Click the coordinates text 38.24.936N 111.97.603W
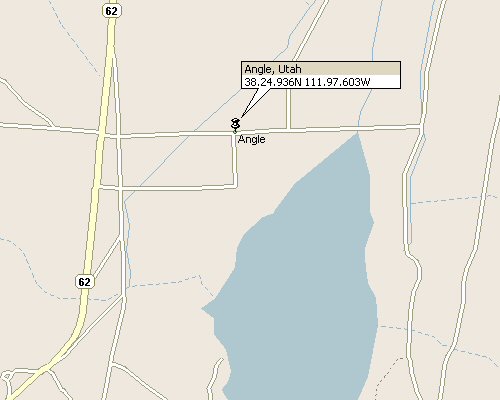This screenshot has width=500, height=400. (x=307, y=82)
